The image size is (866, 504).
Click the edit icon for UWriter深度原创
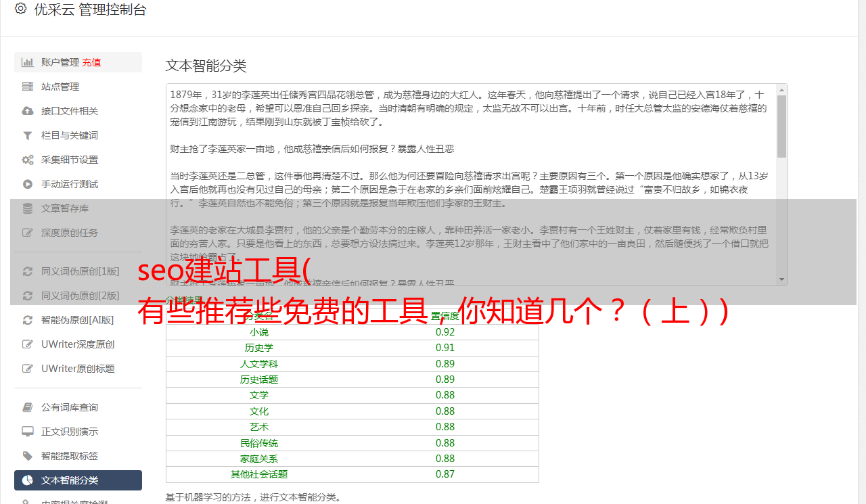point(28,344)
